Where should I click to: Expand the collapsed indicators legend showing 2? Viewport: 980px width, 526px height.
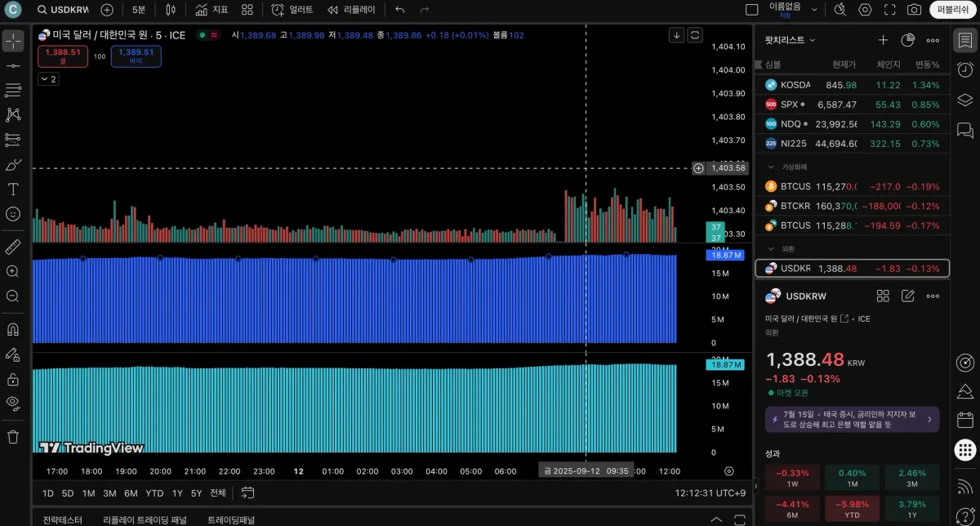48,79
